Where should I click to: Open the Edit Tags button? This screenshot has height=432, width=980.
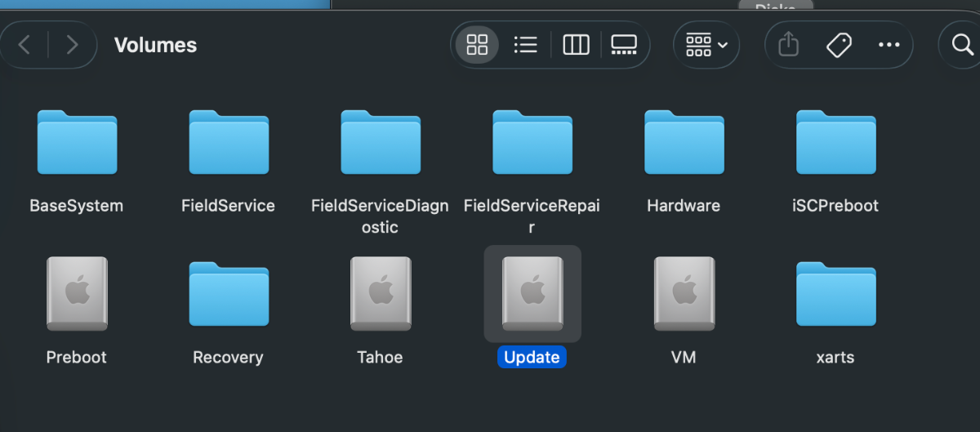coord(839,45)
